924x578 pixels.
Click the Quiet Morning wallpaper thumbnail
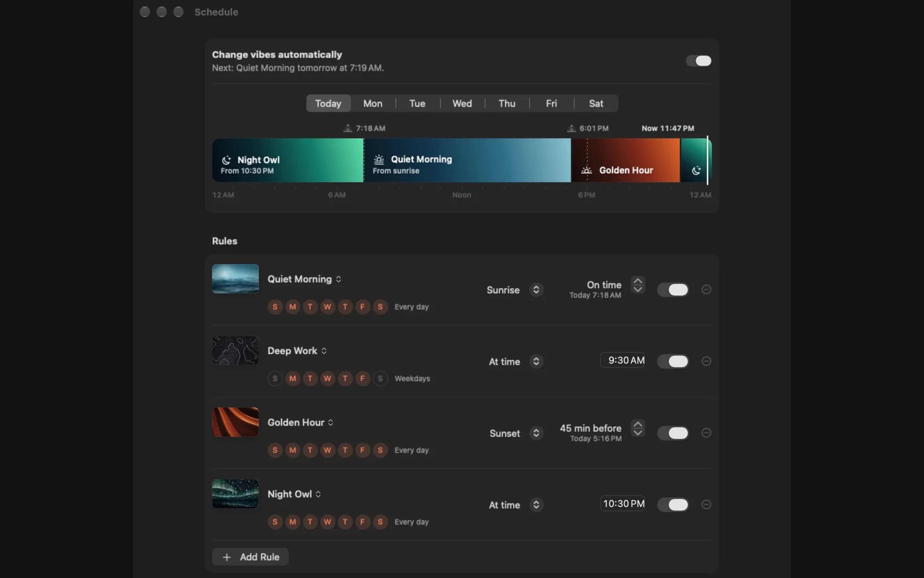coord(235,279)
